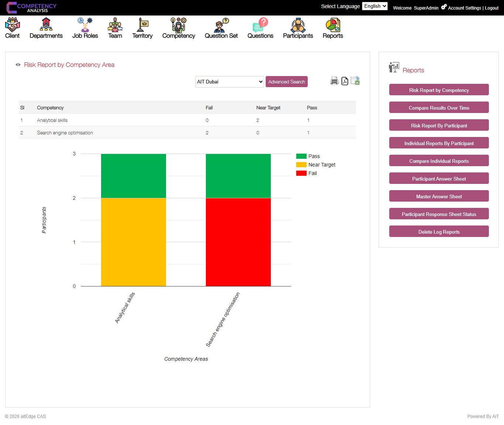This screenshot has width=504, height=425.
Task: Click the Logout link
Action: click(x=491, y=8)
